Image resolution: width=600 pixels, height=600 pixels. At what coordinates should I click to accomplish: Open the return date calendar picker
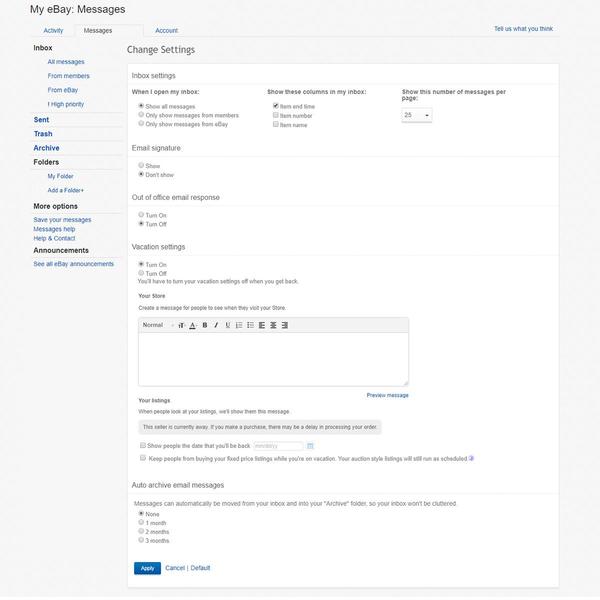[x=310, y=446]
